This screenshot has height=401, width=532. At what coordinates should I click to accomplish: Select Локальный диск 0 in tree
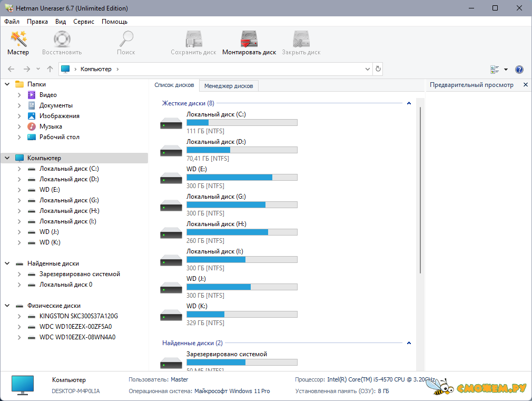[x=66, y=285]
